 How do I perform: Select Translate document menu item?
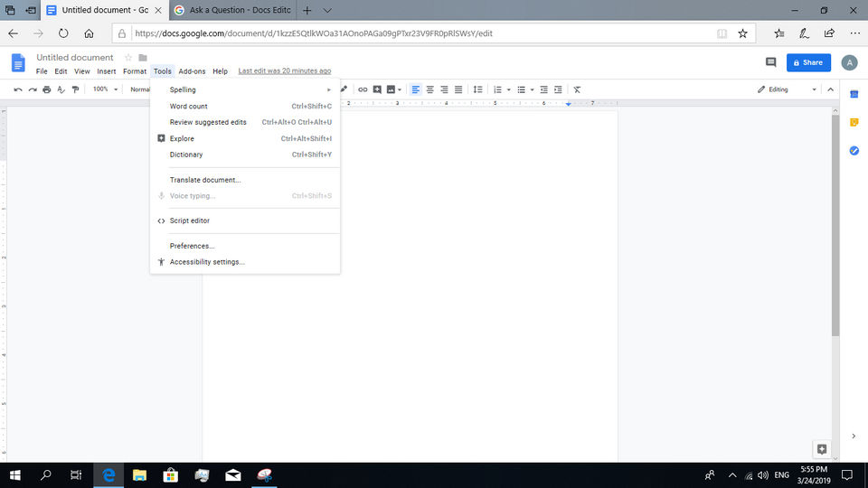coord(245,180)
